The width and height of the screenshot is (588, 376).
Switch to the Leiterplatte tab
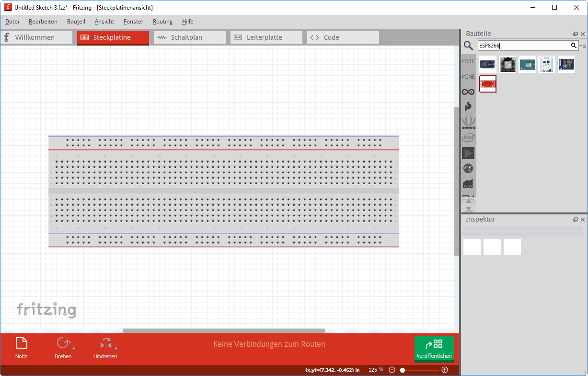click(x=266, y=37)
